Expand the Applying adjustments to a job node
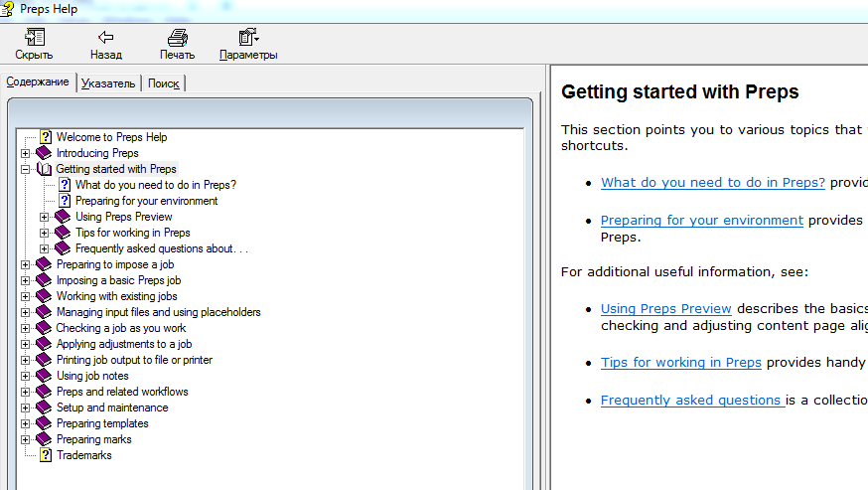Image resolution: width=868 pixels, height=490 pixels. 26,344
